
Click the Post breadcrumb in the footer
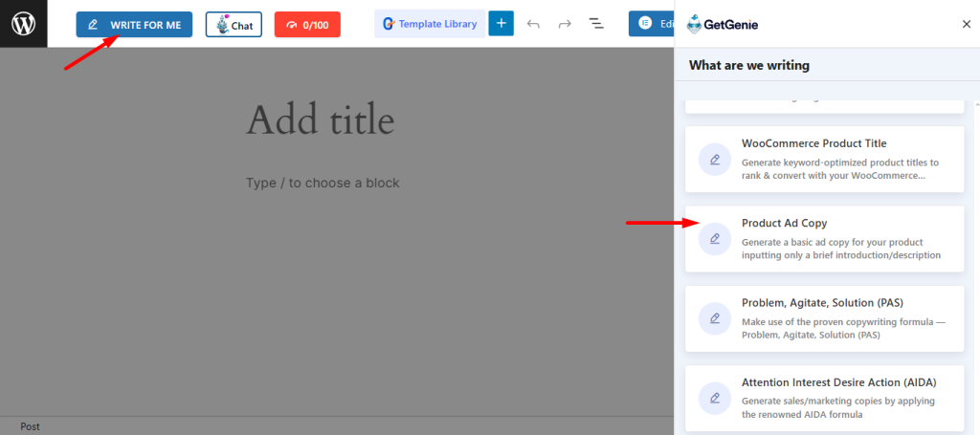30,426
